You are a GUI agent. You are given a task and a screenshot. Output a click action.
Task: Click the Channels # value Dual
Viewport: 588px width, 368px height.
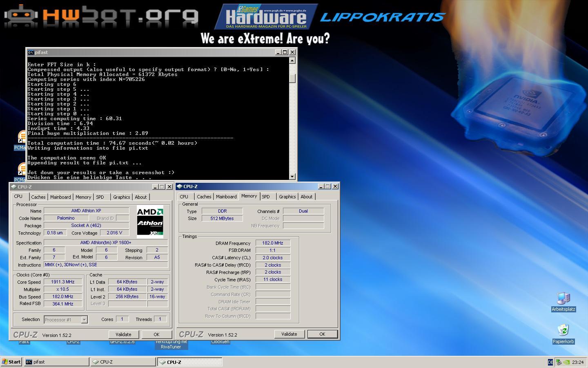(x=303, y=211)
